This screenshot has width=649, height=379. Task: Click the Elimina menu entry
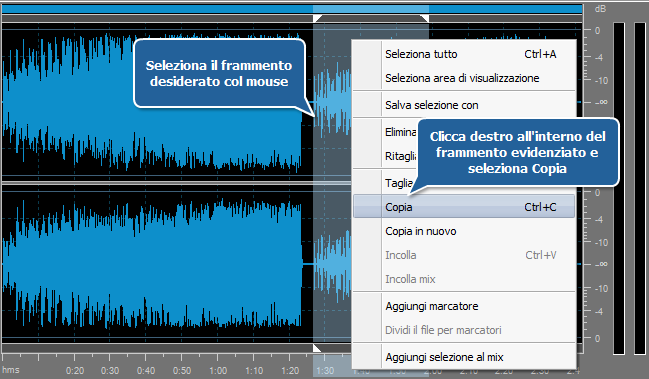point(400,132)
